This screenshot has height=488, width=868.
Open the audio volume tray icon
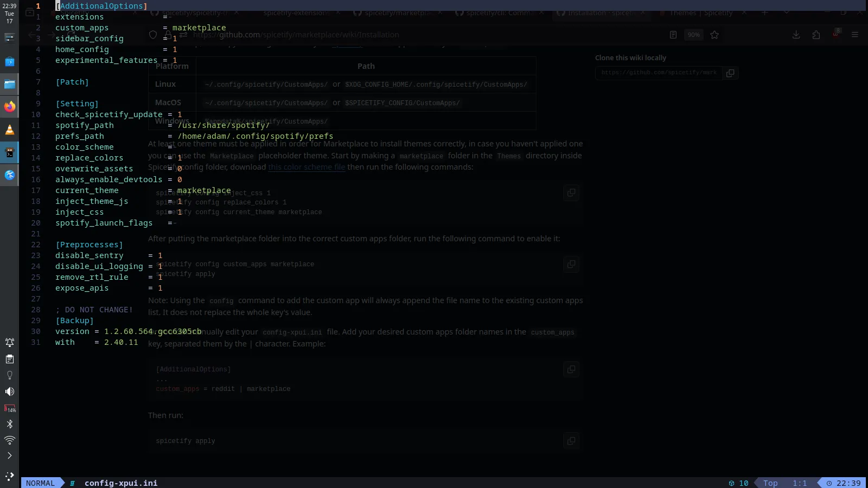point(9,391)
